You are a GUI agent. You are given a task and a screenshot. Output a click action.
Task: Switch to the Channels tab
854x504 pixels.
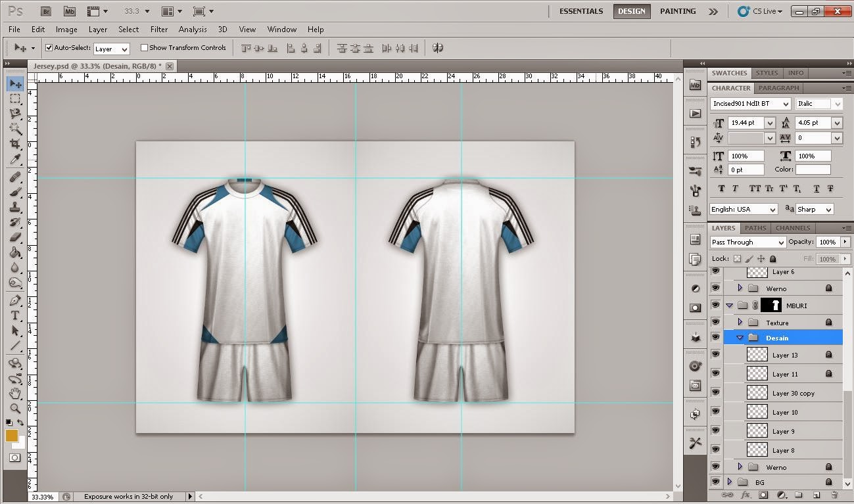click(x=792, y=228)
